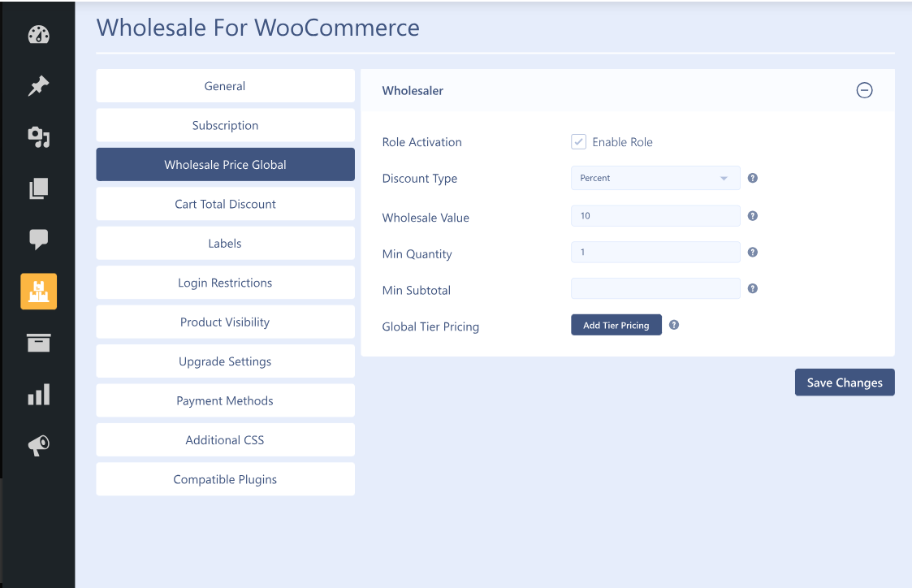The image size is (912, 588).
Task: Switch to the General tab
Action: 225,86
